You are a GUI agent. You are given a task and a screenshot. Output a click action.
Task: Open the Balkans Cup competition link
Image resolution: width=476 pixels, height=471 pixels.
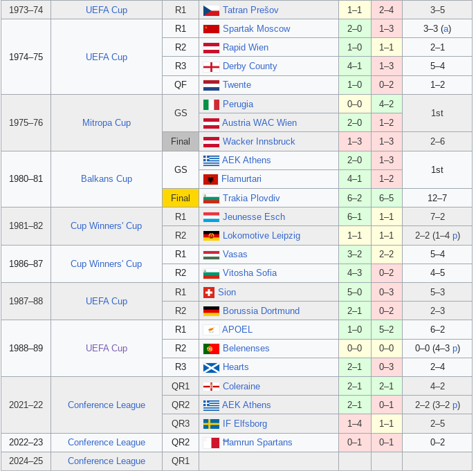[x=107, y=178]
